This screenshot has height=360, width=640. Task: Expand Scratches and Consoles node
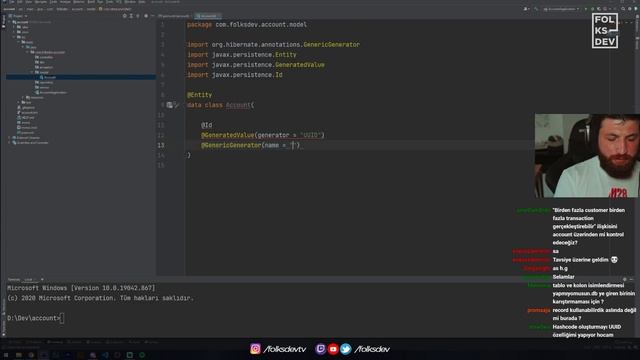click(9, 142)
